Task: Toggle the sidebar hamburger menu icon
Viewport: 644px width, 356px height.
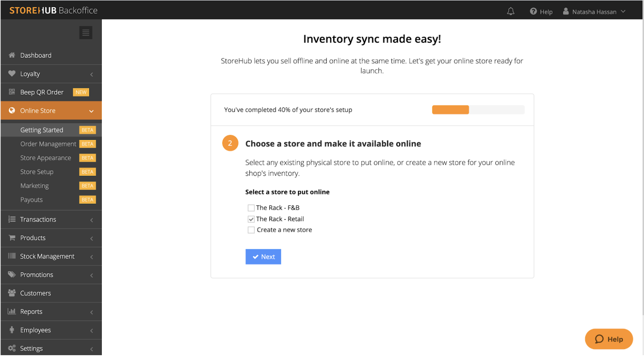Action: [86, 33]
